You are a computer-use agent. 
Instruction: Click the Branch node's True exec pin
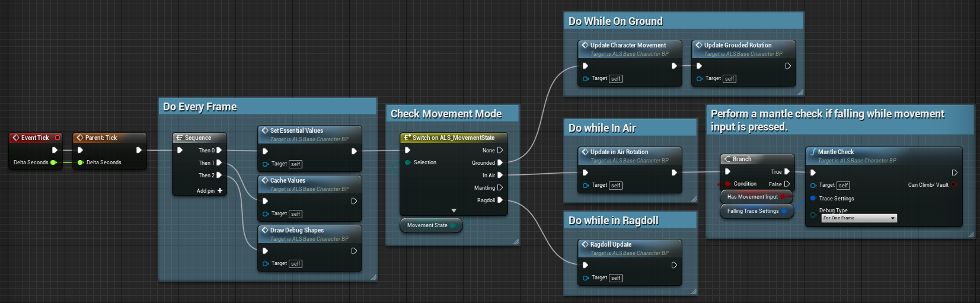click(787, 172)
